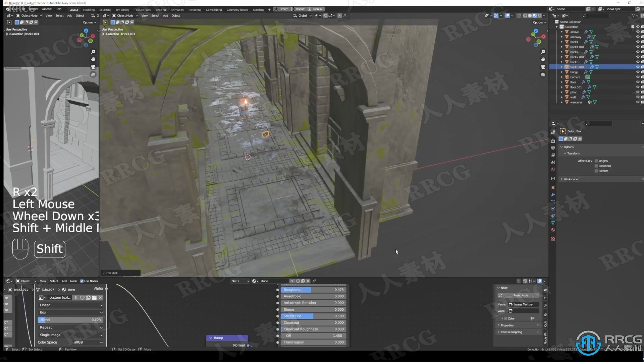This screenshot has height=362, width=644.
Task: Open Object Mode dropdown in main viewport
Action: tap(125, 16)
